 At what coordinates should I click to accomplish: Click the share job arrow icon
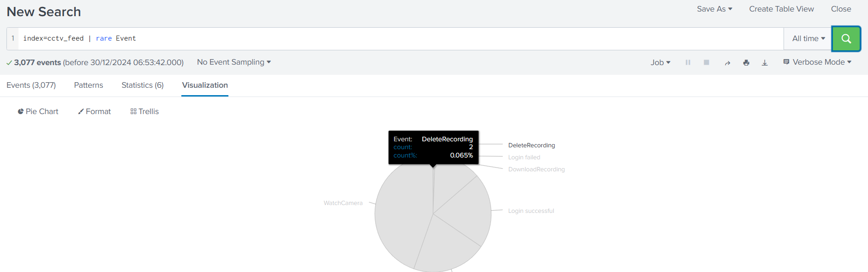tap(727, 63)
